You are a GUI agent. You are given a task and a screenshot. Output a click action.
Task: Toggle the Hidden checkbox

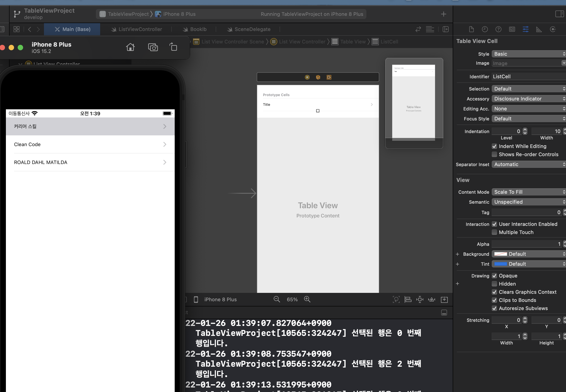[x=494, y=284]
